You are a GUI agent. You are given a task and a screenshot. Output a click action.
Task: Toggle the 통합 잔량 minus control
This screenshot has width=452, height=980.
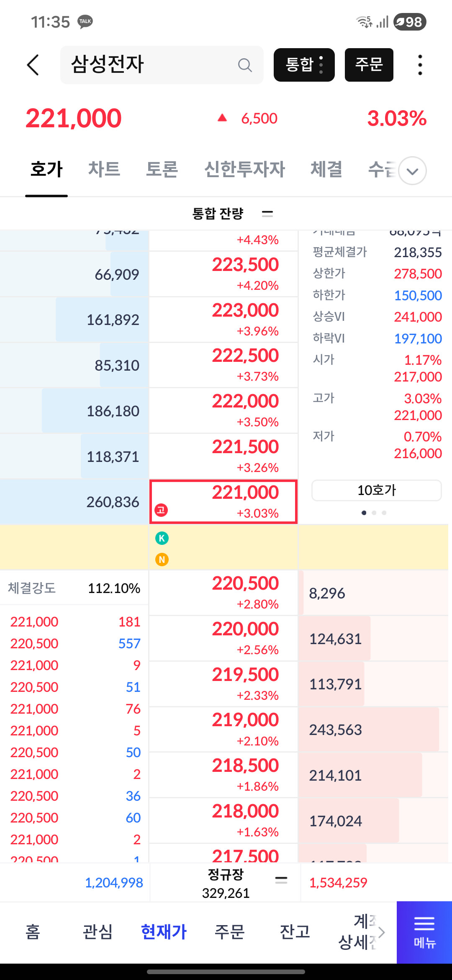tap(267, 214)
